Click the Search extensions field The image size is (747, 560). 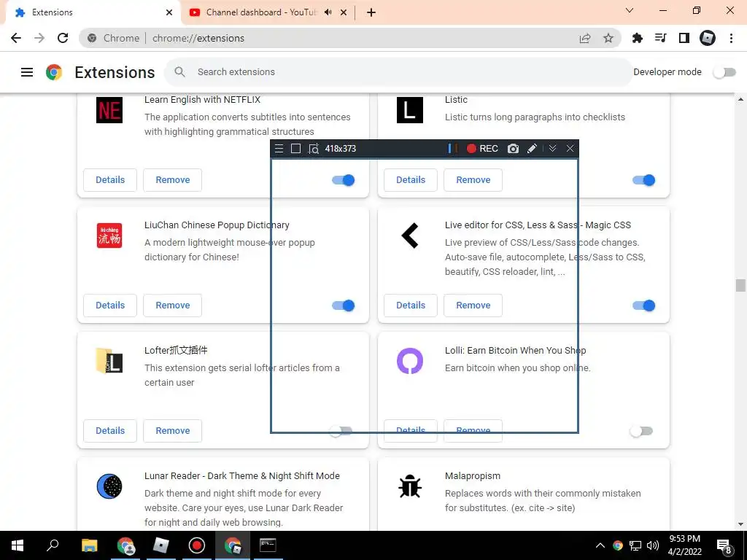pyautogui.click(x=398, y=72)
